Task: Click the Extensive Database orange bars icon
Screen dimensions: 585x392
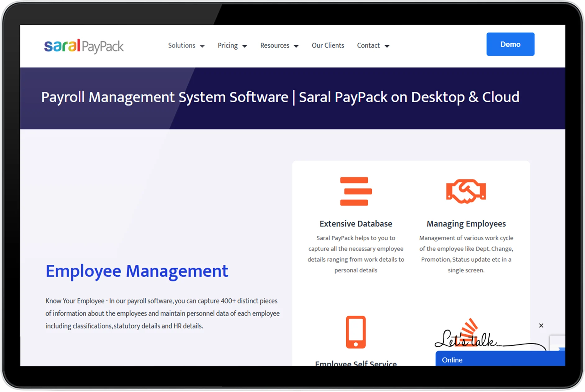Action: (356, 191)
